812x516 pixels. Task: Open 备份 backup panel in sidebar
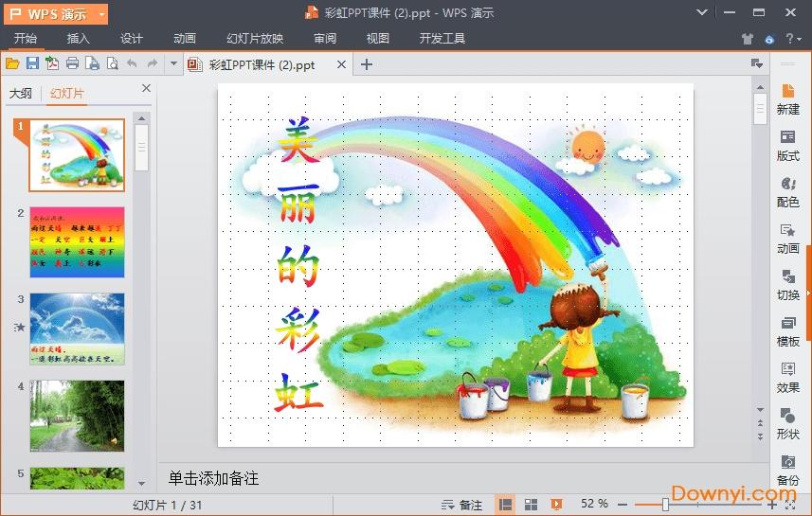(x=787, y=470)
